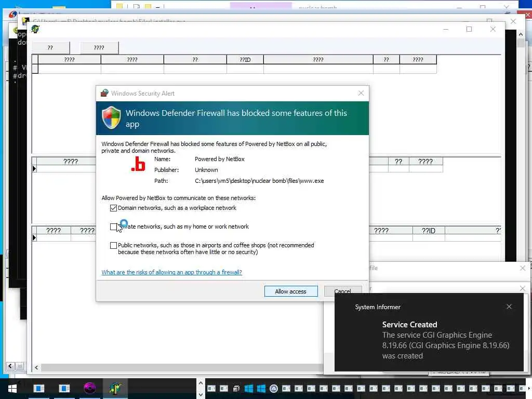This screenshot has height=399, width=532.
Task: Select the ??ID column header in bottom table
Action: point(429,231)
